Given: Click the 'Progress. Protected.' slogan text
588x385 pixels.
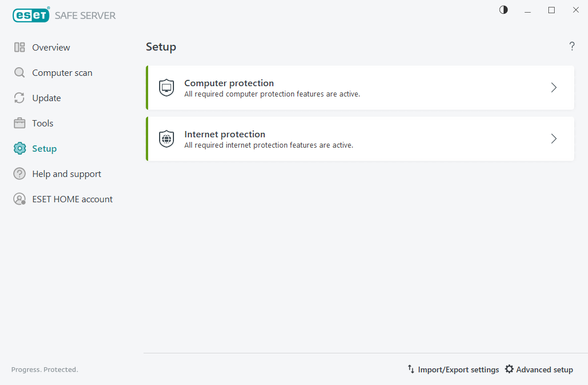Looking at the screenshot, I should coord(45,369).
